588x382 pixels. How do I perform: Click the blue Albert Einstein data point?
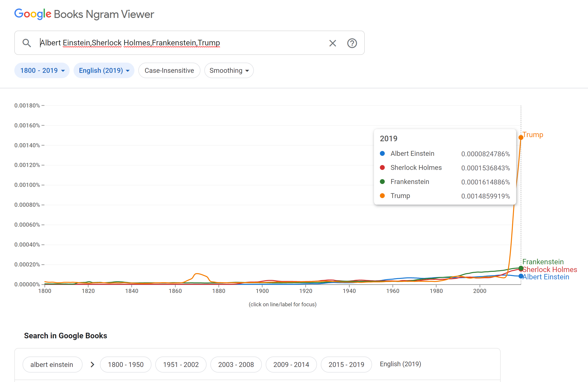[521, 276]
